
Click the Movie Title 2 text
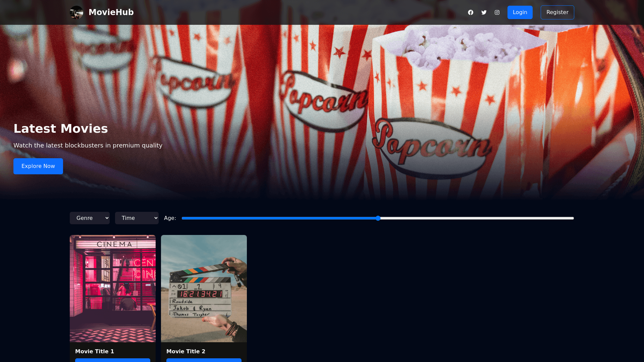click(186, 351)
